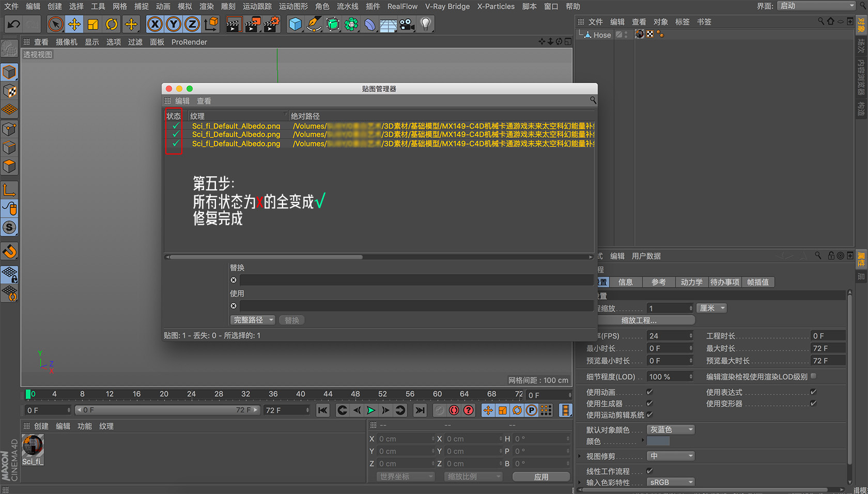Select Polygons mode in left toolbar
Viewport: 868px width, 494px height.
click(x=9, y=166)
